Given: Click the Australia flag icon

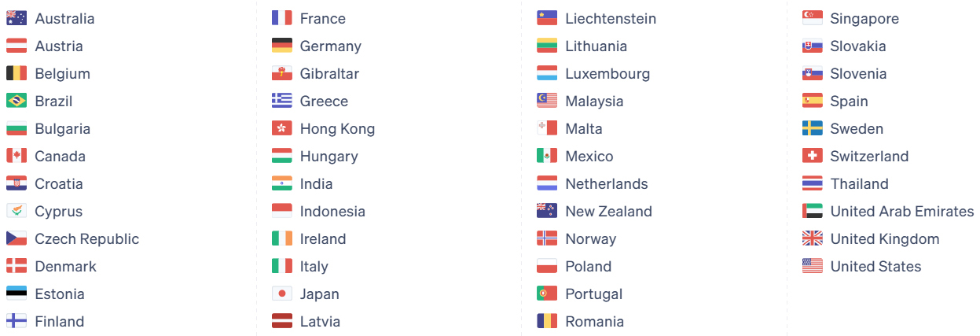Looking at the screenshot, I should pos(17,18).
